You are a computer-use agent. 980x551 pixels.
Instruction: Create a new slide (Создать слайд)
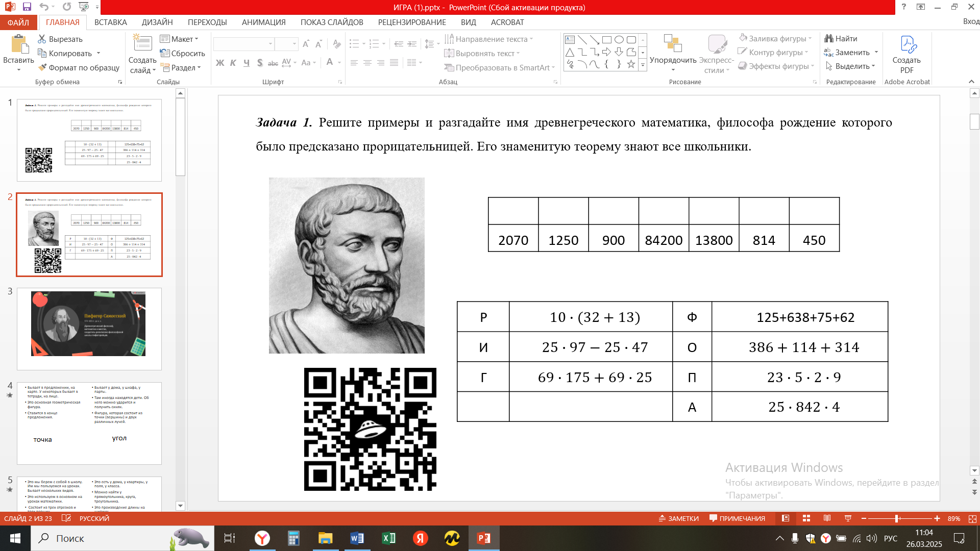142,54
